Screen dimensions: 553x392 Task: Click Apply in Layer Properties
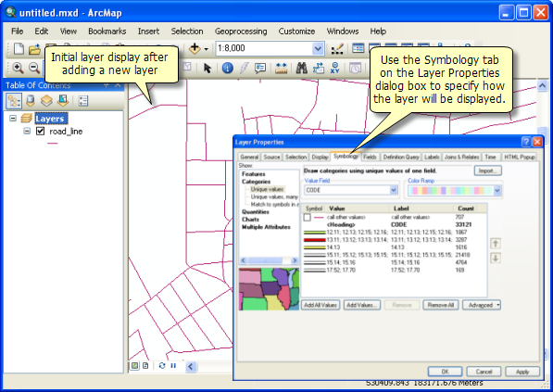tap(522, 372)
